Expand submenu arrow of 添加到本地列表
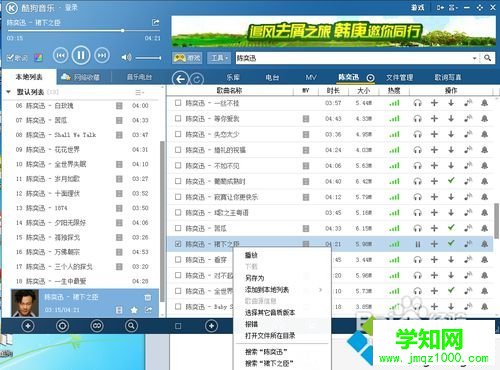Image resolution: width=500 pixels, height=370 pixels. (320, 290)
